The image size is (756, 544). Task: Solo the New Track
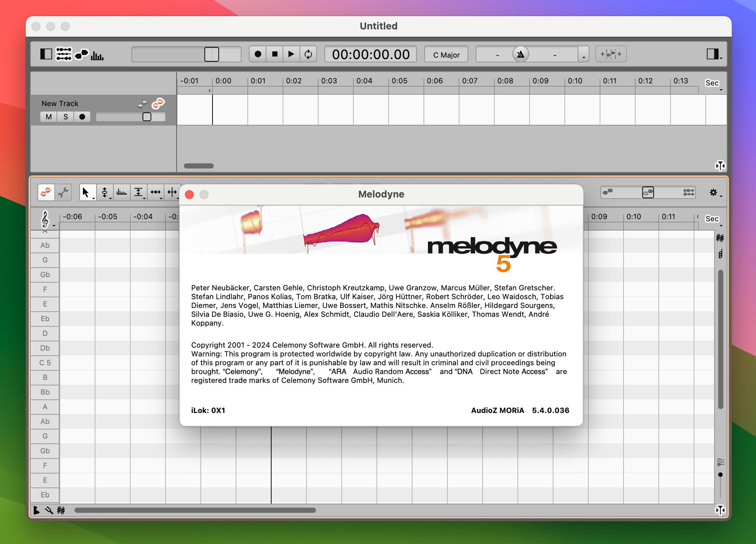click(66, 117)
